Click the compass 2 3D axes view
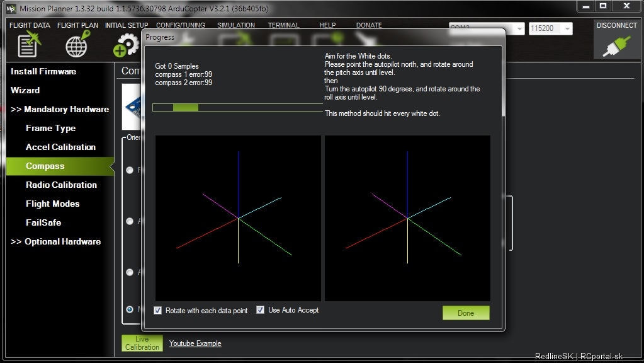This screenshot has width=644, height=363. (x=407, y=218)
